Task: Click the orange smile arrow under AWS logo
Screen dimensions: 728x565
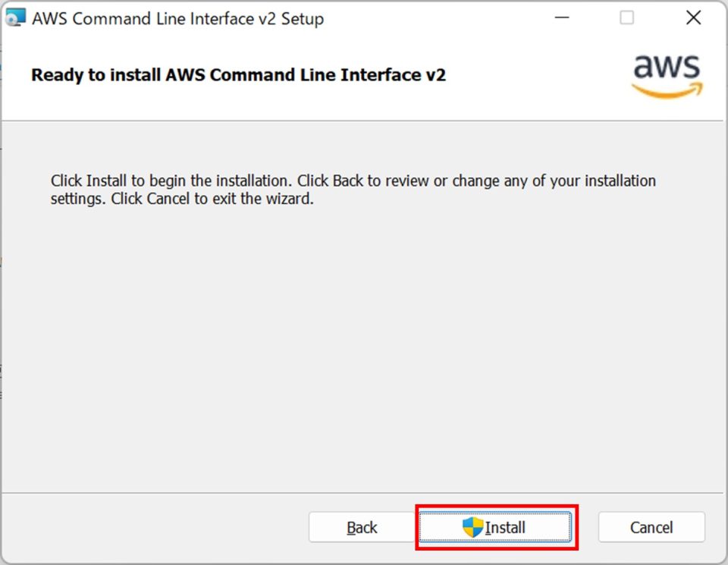Action: 667,90
